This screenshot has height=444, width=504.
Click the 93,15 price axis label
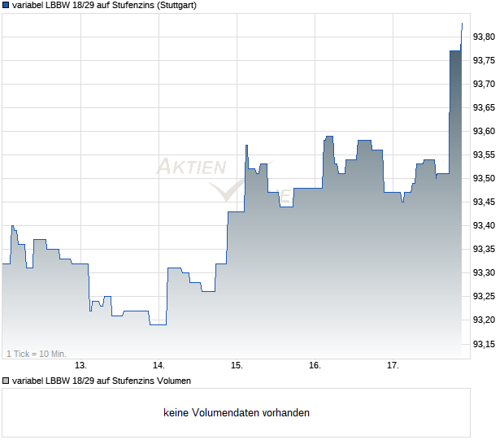(484, 344)
